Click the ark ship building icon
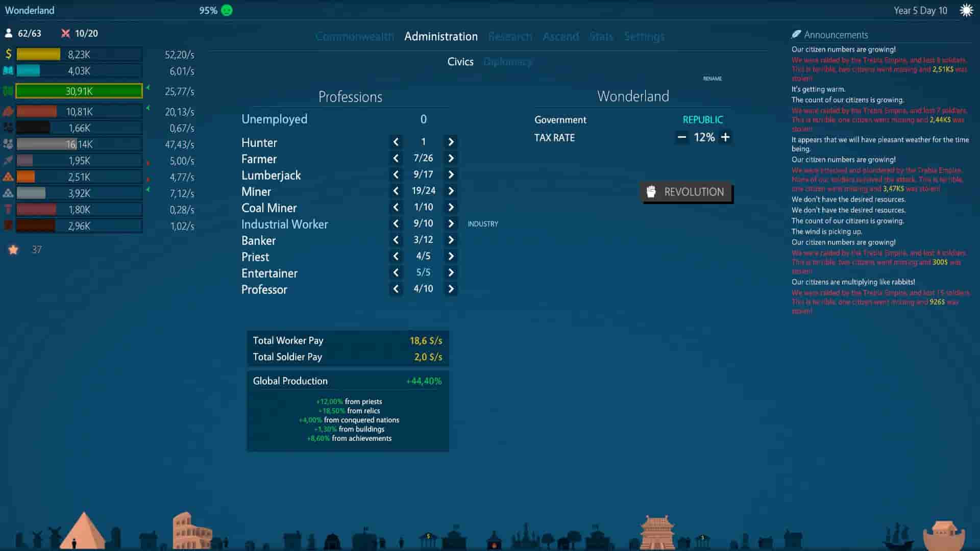This screenshot has width=980, height=551. pyautogui.click(x=944, y=536)
